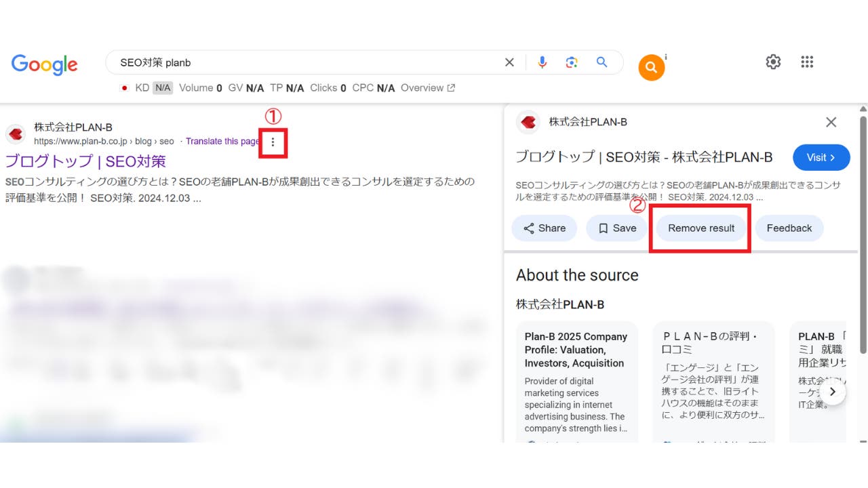
Task: Close the About this result panel
Action: tap(831, 122)
